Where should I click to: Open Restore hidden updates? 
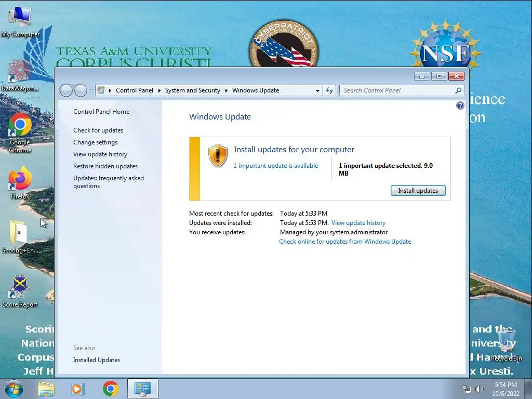click(105, 166)
